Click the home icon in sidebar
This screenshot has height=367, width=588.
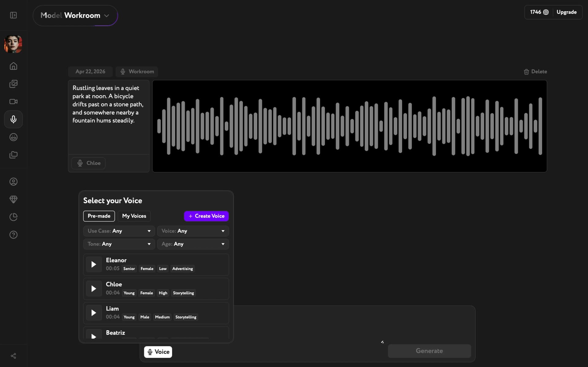pyautogui.click(x=13, y=66)
